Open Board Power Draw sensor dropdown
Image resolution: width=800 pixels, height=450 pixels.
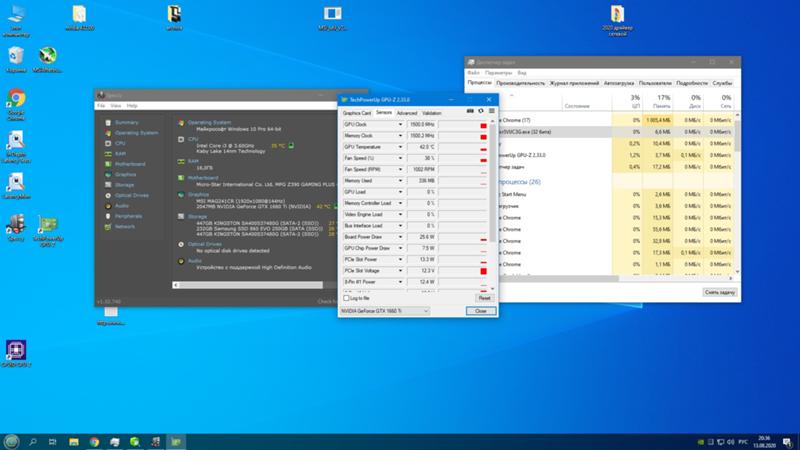(x=400, y=237)
